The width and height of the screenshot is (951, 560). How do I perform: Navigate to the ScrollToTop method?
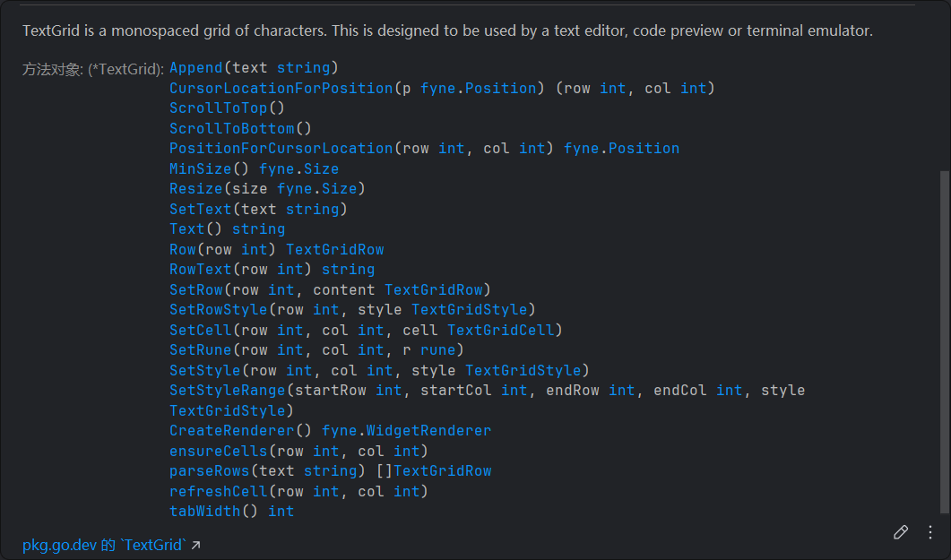click(x=218, y=108)
